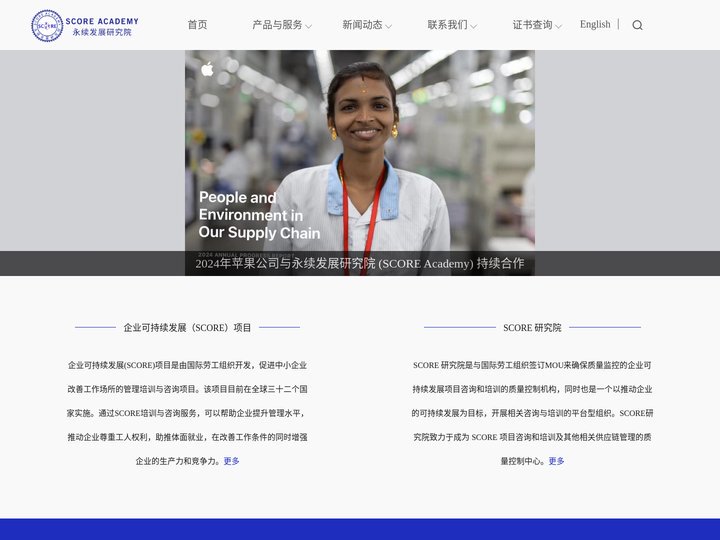The height and width of the screenshot is (540, 720).
Task: Switch language to English
Action: point(595,24)
